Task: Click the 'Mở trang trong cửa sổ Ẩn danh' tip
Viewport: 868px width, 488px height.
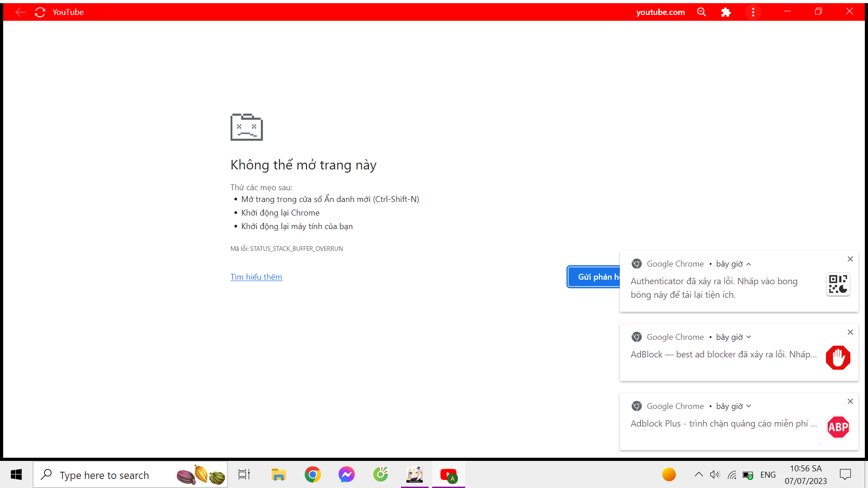Action: click(330, 199)
